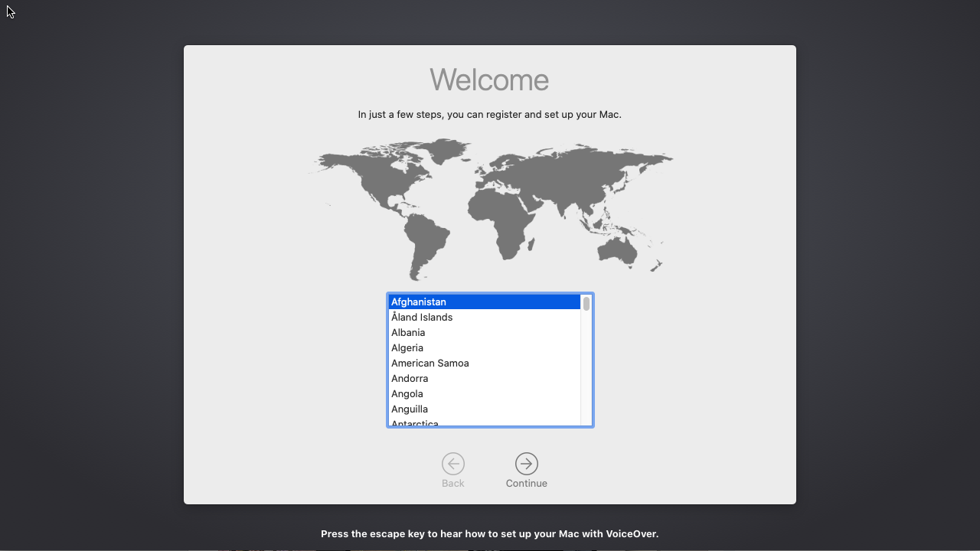The image size is (980, 551).
Task: Choose Andorra from the country list
Action: point(410,379)
